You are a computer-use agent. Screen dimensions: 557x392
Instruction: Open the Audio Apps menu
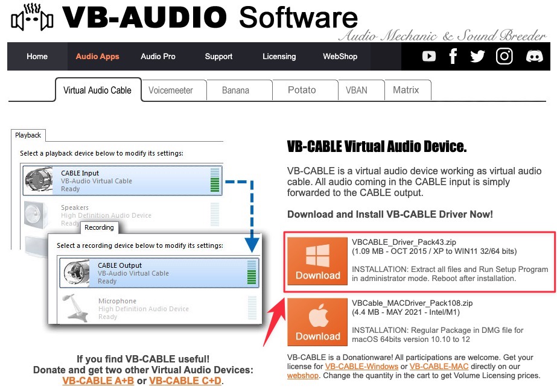coord(97,57)
